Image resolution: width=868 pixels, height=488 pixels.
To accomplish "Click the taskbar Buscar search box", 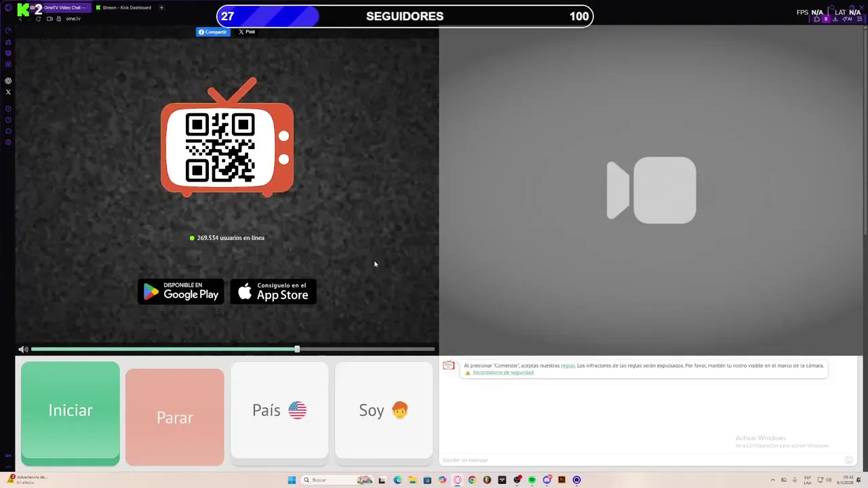I will [x=337, y=480].
